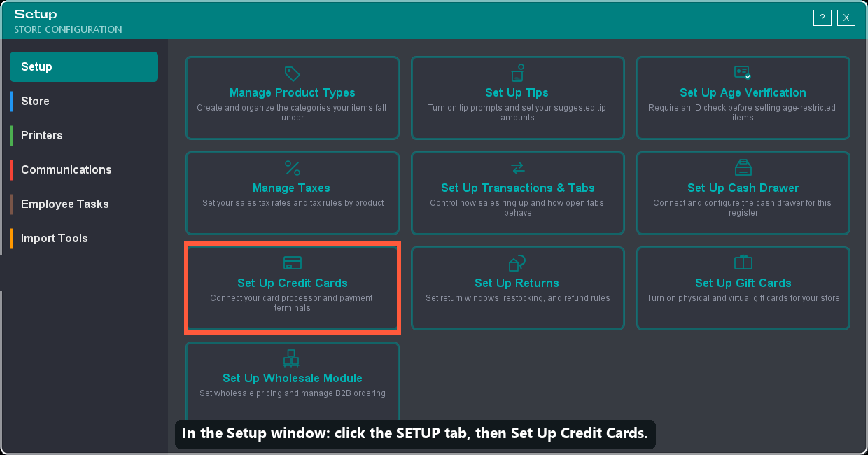Viewport: 868px width, 455px height.
Task: Click 'Turn on physical and virtual gift cards' description
Action: 743,298
